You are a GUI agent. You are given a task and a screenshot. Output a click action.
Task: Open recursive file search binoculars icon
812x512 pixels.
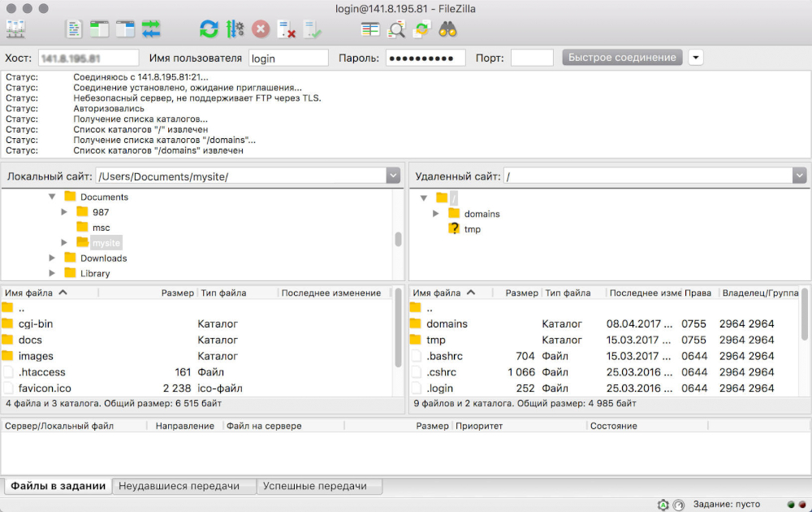(x=447, y=29)
